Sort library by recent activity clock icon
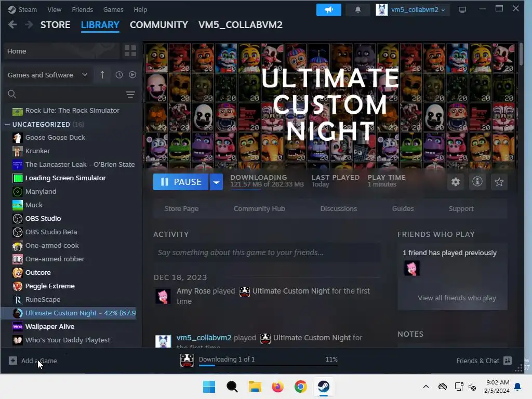This screenshot has width=532, height=399. pyautogui.click(x=119, y=75)
